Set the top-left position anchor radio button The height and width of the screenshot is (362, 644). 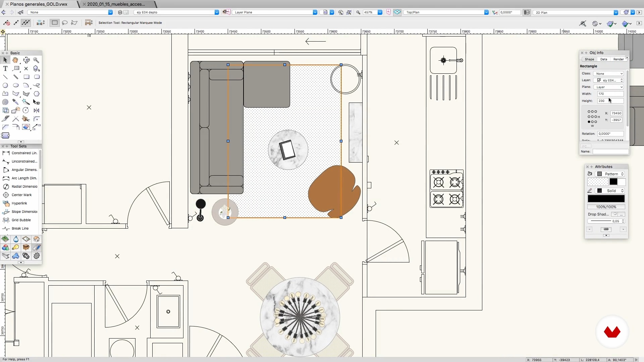[x=589, y=111]
